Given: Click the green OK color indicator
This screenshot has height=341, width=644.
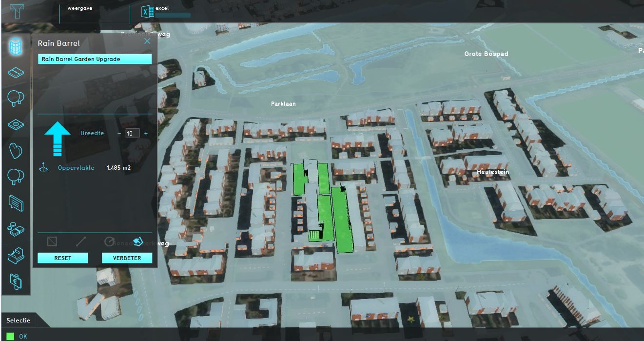Looking at the screenshot, I should 10,337.
